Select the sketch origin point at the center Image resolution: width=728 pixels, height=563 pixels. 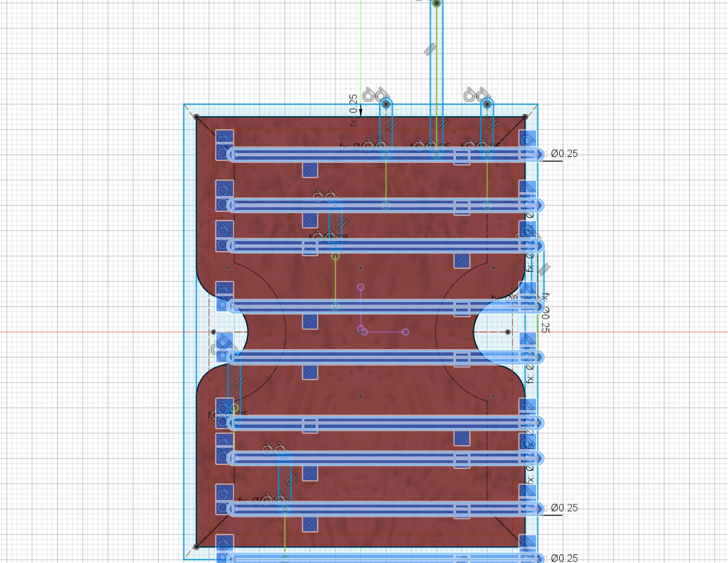361,332
